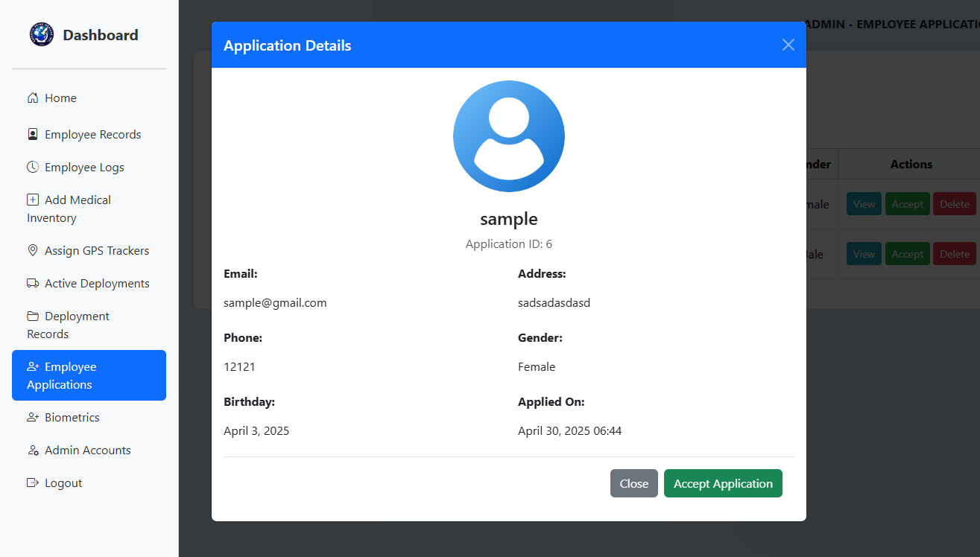Image resolution: width=980 pixels, height=557 pixels.
Task: Select the Assign GPS Trackers pin icon
Action: 33,250
